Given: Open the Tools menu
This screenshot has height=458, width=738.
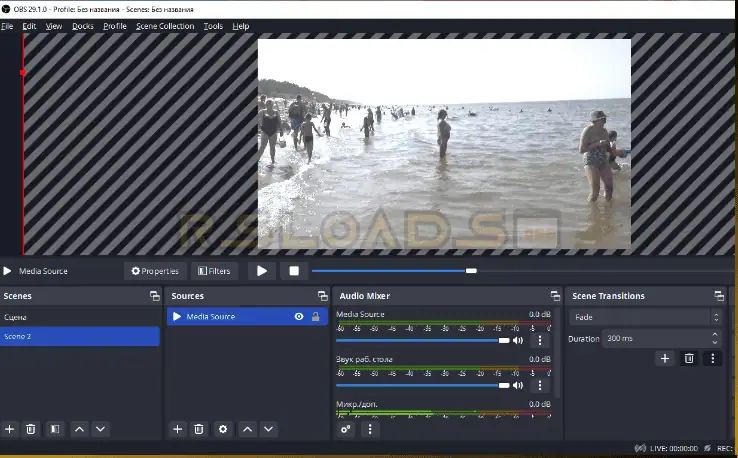Looking at the screenshot, I should 213,26.
